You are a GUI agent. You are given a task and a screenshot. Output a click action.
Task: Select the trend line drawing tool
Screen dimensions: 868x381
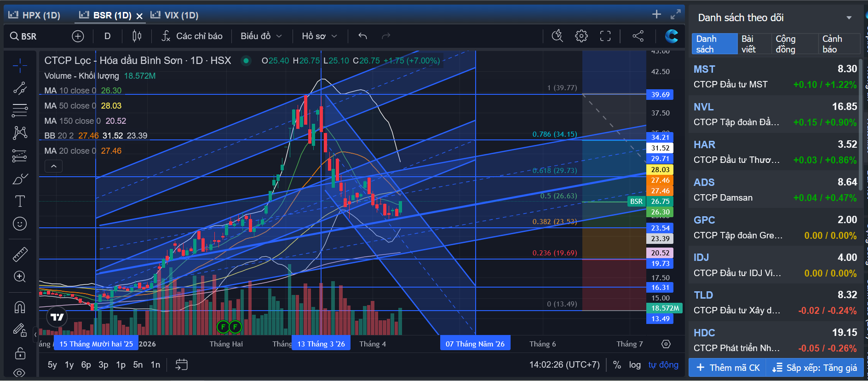[20, 88]
